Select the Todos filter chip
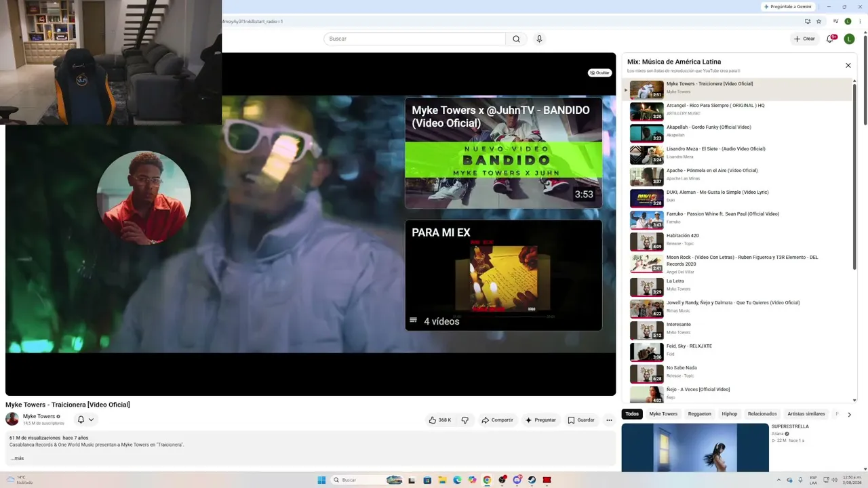Viewport: 868px width, 488px height. tap(632, 413)
